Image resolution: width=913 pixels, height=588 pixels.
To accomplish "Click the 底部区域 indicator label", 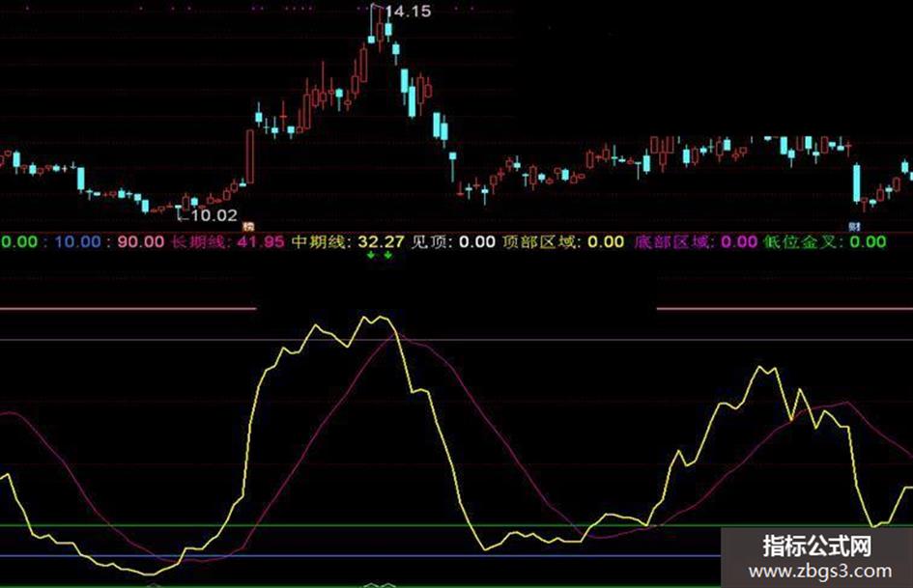I will click(671, 241).
